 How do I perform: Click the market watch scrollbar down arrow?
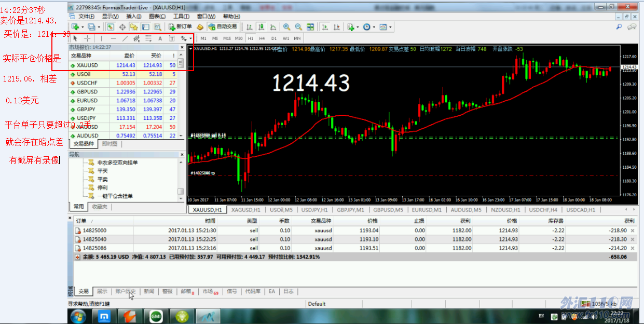[181, 134]
